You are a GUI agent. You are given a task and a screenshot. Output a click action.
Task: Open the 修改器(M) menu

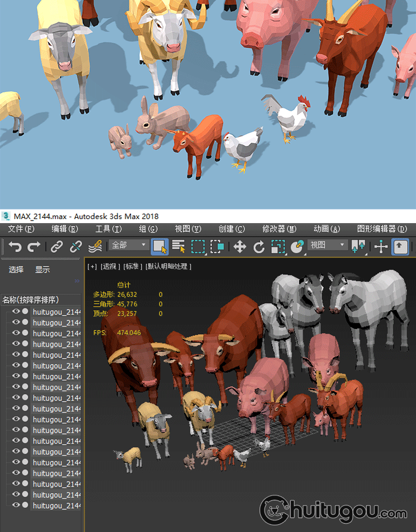tap(279, 229)
